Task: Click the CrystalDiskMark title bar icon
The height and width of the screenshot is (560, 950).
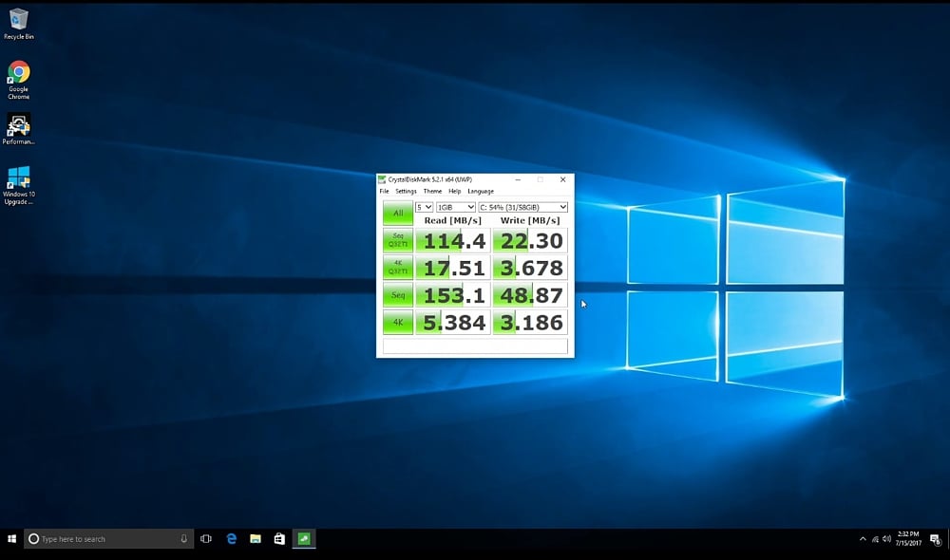Action: click(383, 179)
